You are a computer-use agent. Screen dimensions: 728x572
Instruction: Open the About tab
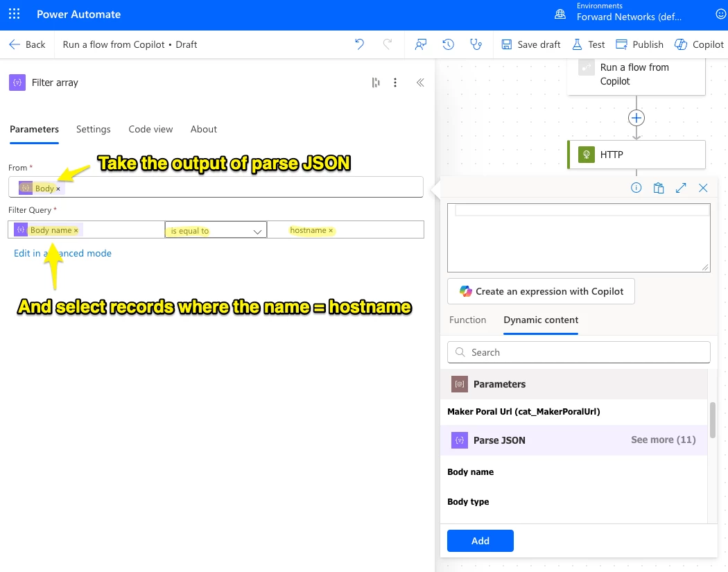203,129
